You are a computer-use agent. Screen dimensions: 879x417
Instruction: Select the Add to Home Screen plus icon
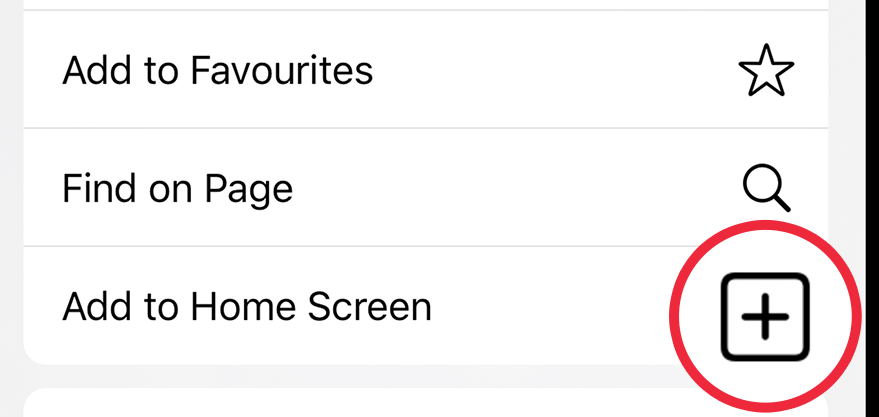(x=765, y=315)
